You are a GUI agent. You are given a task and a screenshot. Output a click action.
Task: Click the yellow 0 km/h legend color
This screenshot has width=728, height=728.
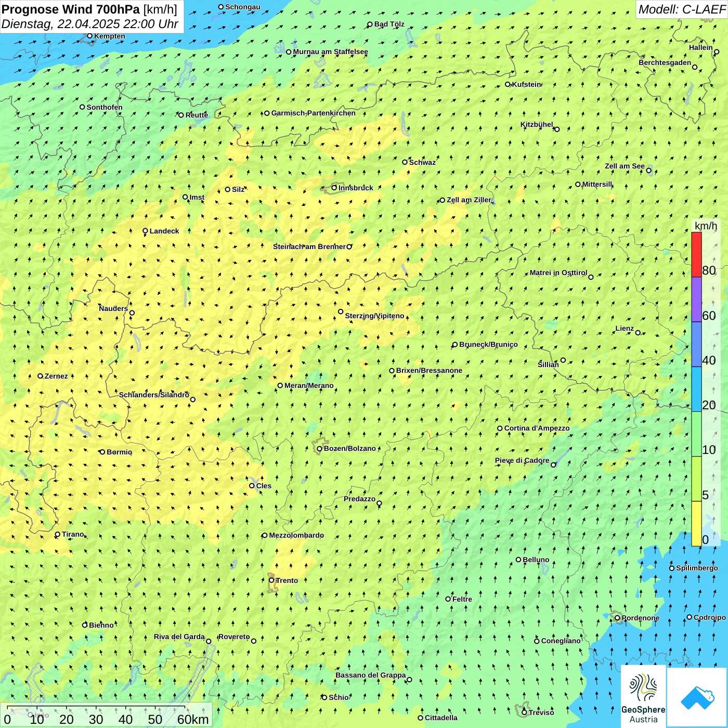[x=696, y=524]
